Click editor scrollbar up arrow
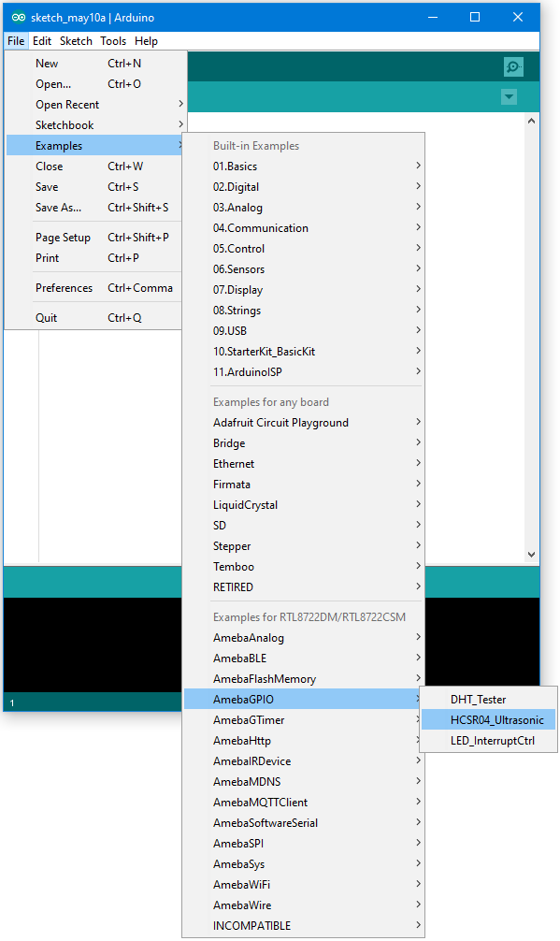560x941 pixels. tap(531, 121)
